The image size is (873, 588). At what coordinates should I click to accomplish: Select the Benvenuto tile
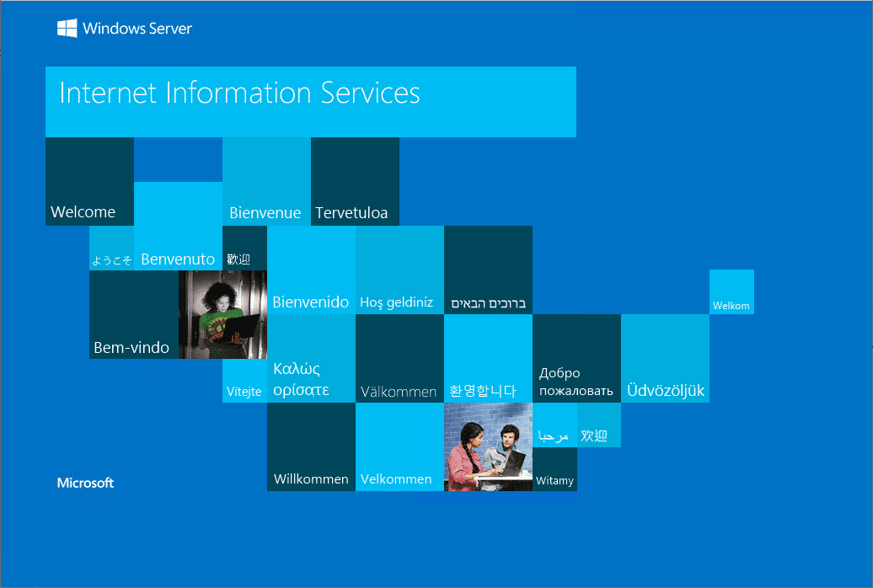click(x=178, y=226)
